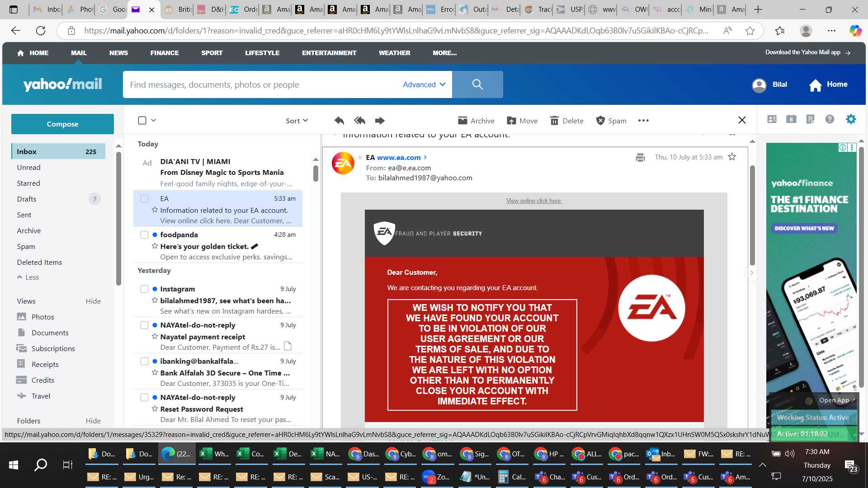The height and width of the screenshot is (488, 868).
Task: Open the Notepad panel icon
Action: click(x=810, y=119)
